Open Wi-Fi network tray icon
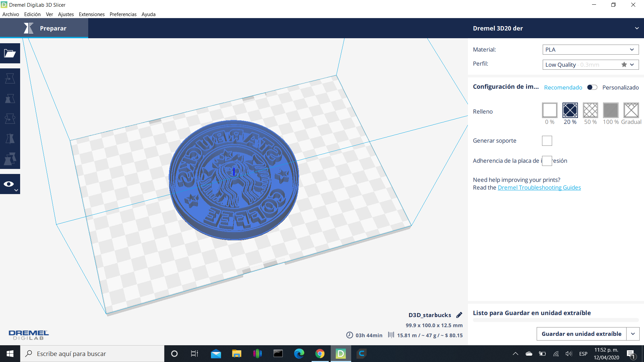Viewport: 644px width, 362px height. 556,354
